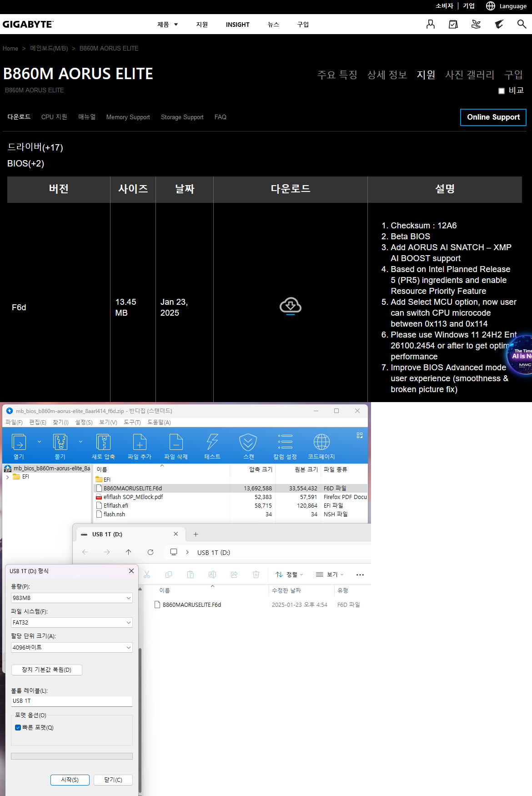The width and height of the screenshot is (532, 796).
Task: Expand the EFI folder in Bandizip tree
Action: [8, 477]
